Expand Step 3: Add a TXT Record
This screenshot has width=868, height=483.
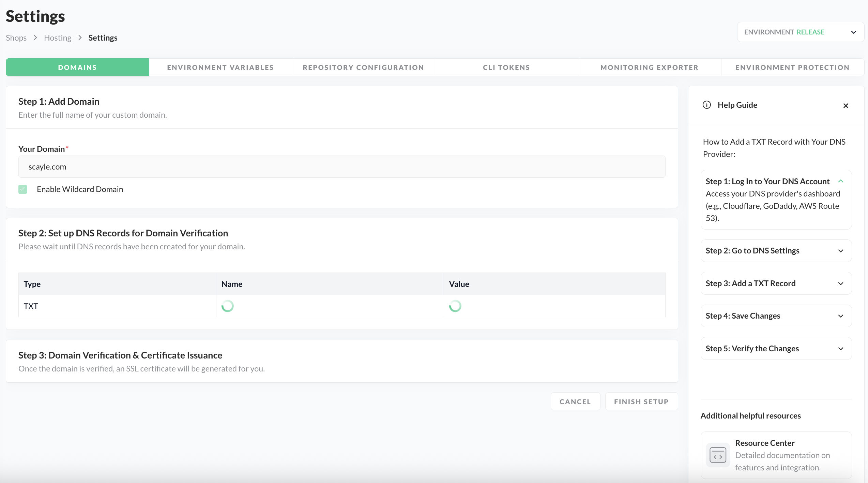pos(840,283)
